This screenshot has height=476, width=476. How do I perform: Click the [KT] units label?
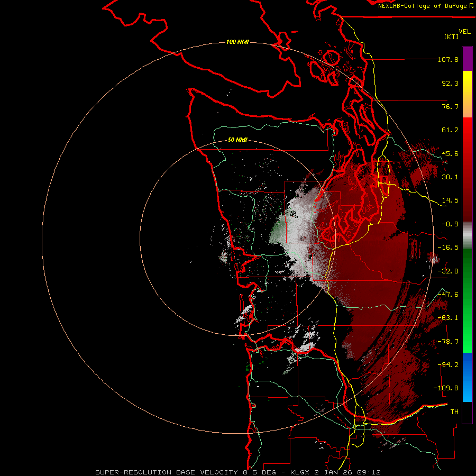452,36
